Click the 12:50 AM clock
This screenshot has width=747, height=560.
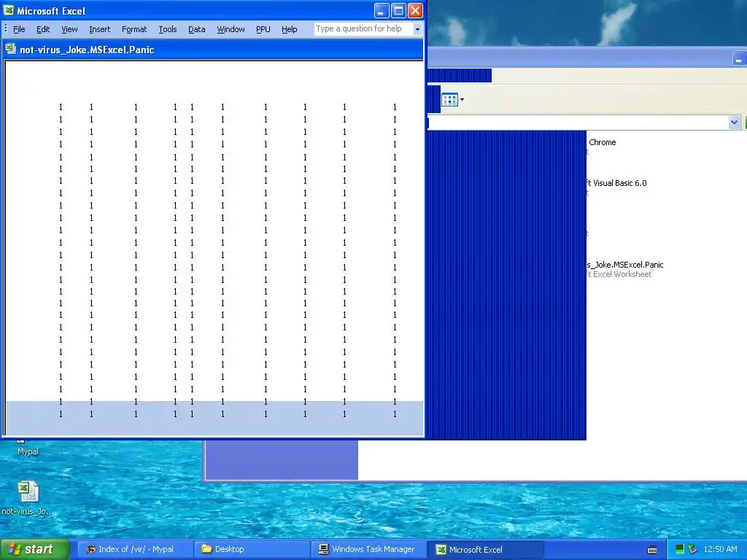point(720,549)
